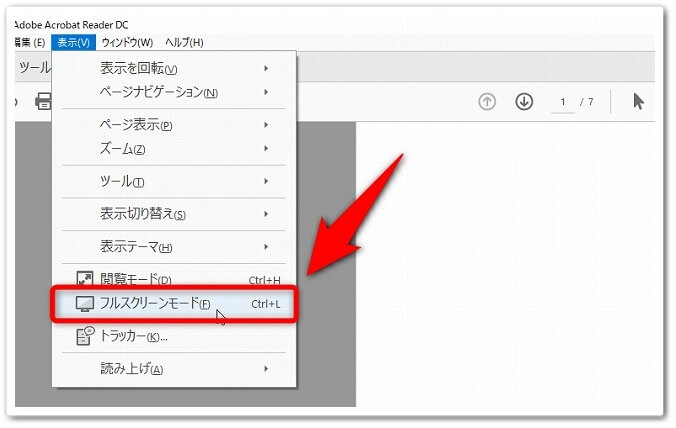The height and width of the screenshot is (428, 676).
Task: Expand ページ表示(P) submenu
Action: 174,125
